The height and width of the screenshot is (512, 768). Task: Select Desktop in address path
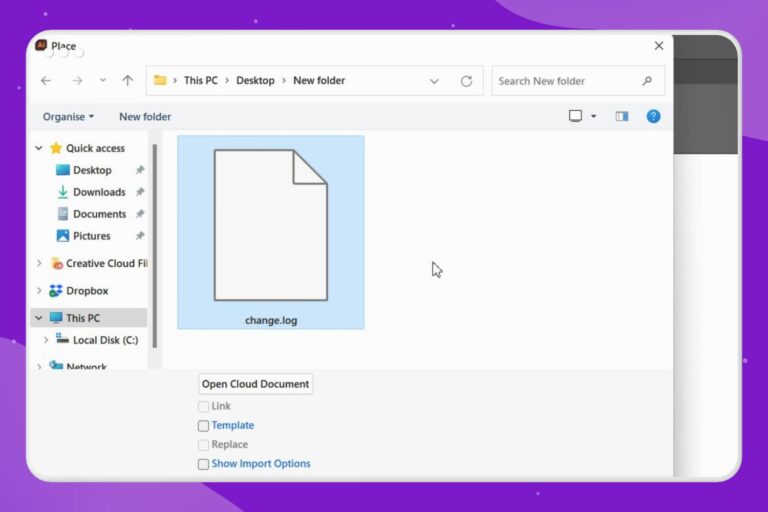255,80
